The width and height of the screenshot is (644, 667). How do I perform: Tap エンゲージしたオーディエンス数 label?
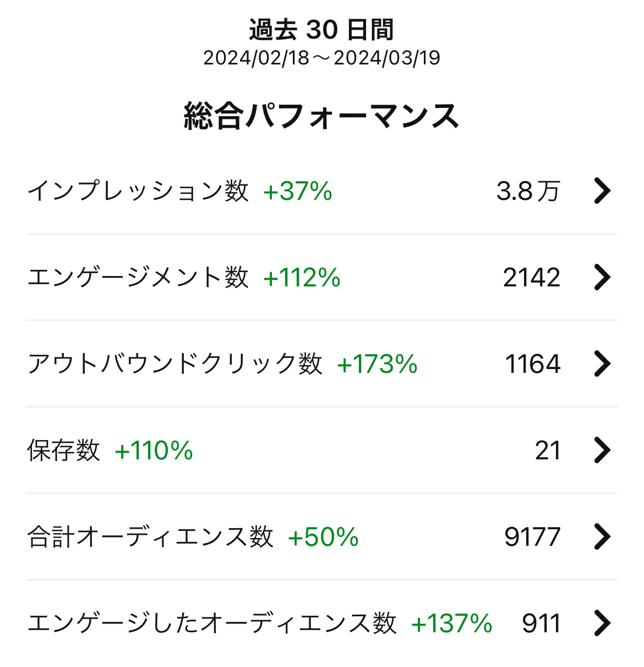pos(212,623)
